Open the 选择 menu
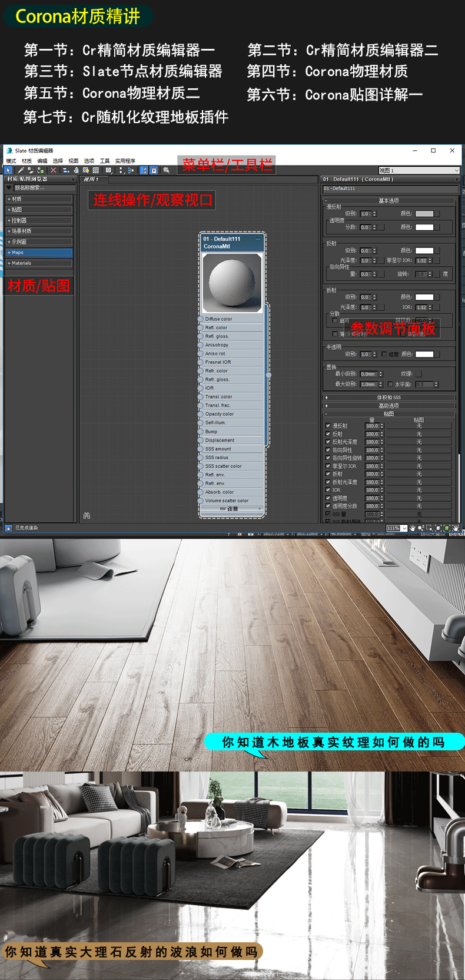The height and width of the screenshot is (980, 465). 58,161
